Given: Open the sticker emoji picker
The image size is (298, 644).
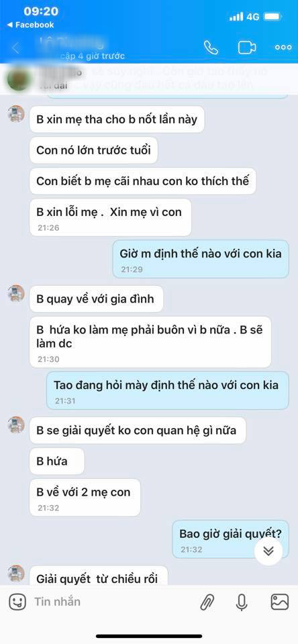Looking at the screenshot, I should pyautogui.click(x=17, y=602).
